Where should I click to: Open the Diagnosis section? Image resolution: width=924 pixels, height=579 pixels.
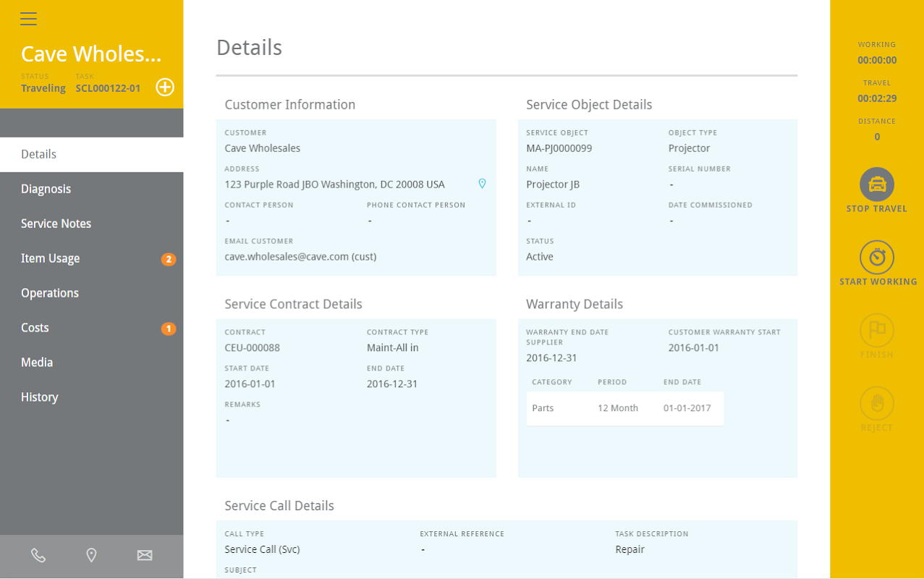coord(46,189)
